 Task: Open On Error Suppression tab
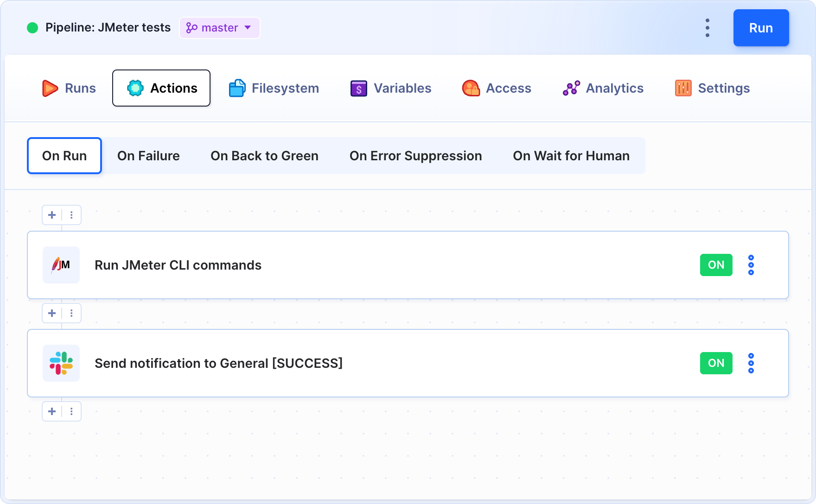tap(415, 156)
